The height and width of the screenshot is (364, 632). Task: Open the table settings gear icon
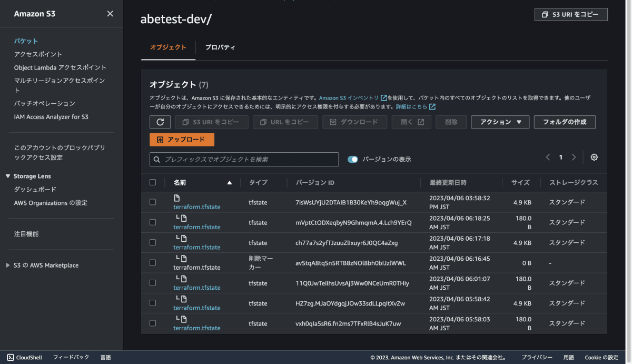[594, 157]
